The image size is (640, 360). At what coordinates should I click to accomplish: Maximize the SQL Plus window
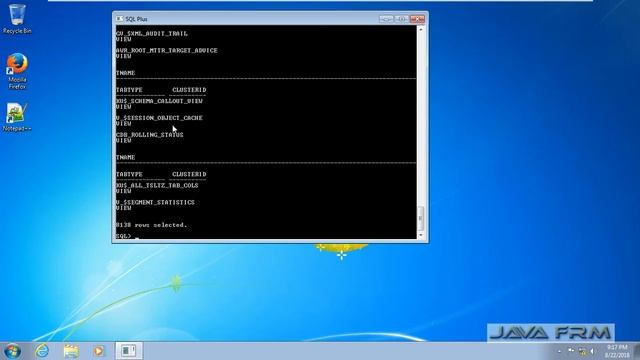click(x=401, y=19)
